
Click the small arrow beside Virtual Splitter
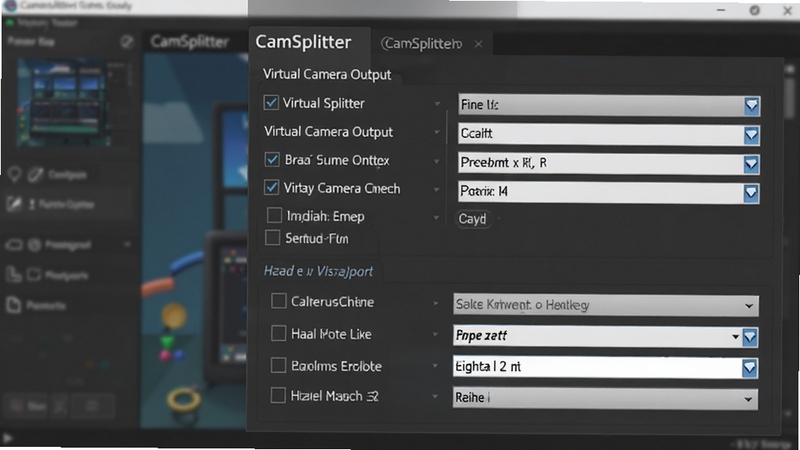[437, 104]
